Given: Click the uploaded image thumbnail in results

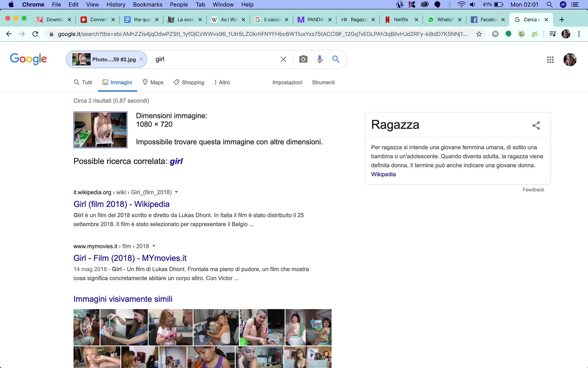Looking at the screenshot, I should pyautogui.click(x=100, y=130).
